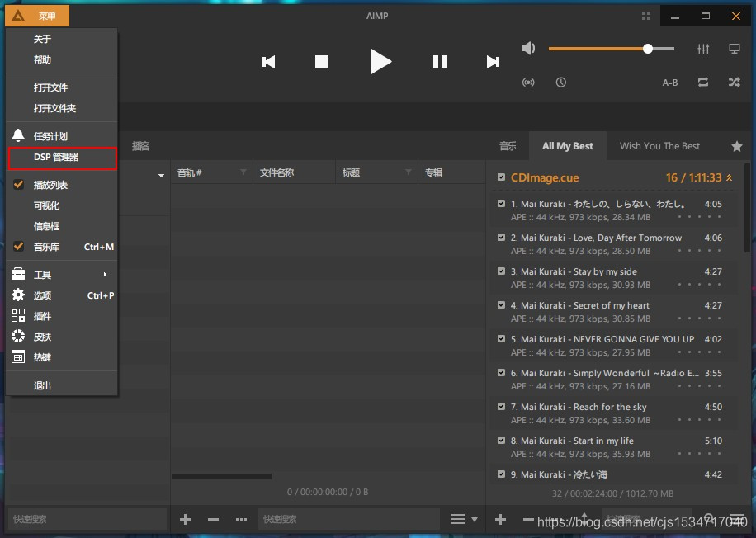Image resolution: width=756 pixels, height=538 pixels.
Task: Open 工具 submenu
Action: pyautogui.click(x=62, y=275)
